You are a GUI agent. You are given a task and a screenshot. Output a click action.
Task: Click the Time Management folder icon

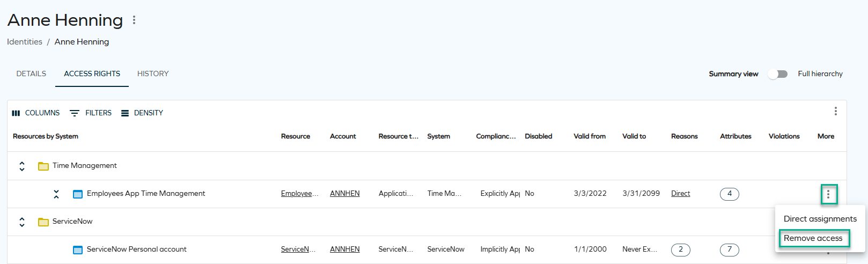(x=43, y=166)
